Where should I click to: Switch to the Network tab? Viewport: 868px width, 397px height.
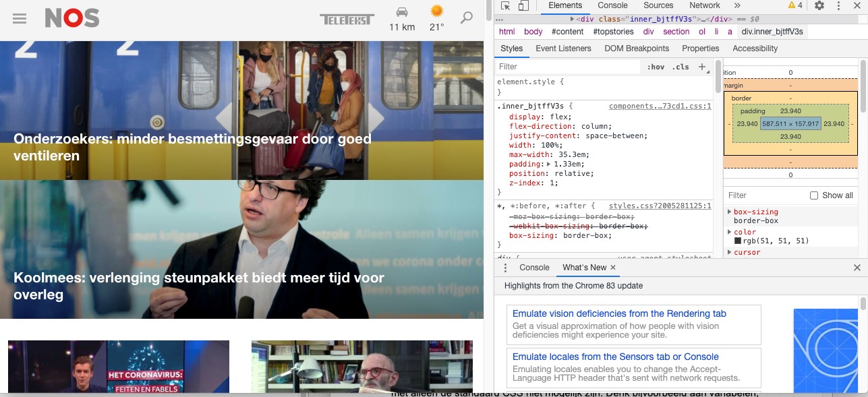pos(705,5)
